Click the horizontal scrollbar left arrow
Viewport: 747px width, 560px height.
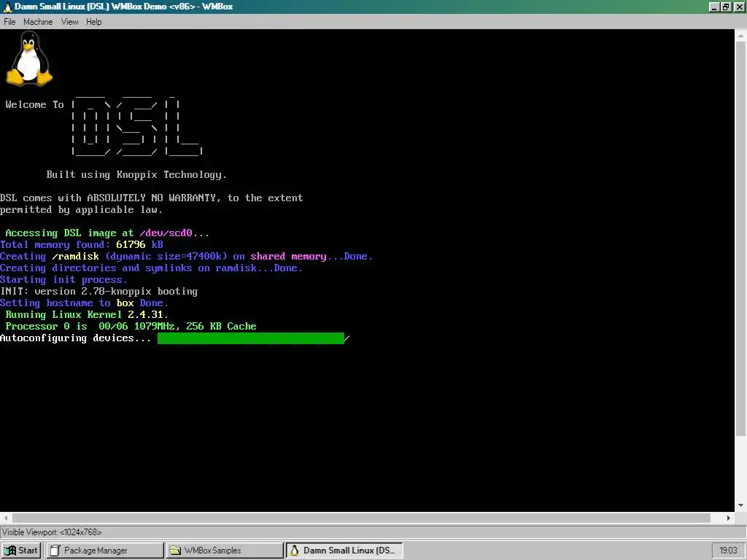click(6, 518)
